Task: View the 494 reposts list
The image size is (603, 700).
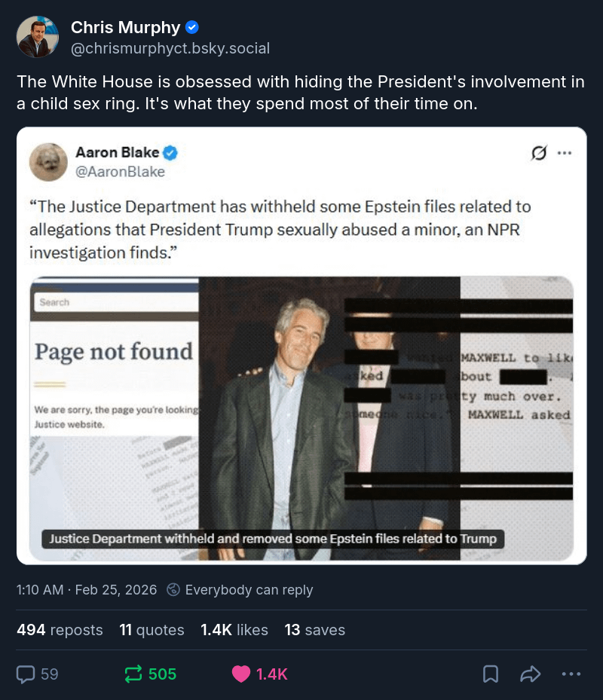Action: pos(60,630)
